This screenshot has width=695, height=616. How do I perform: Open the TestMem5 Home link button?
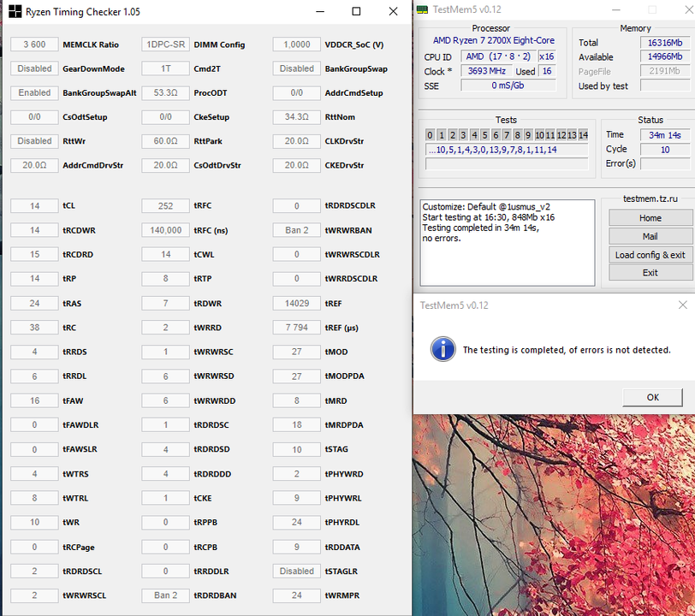coord(650,218)
